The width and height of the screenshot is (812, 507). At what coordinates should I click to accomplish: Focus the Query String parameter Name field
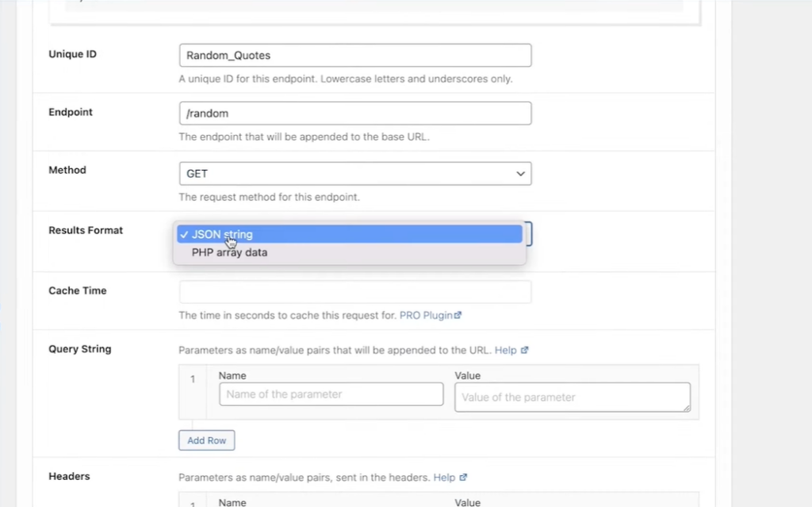[x=331, y=394]
